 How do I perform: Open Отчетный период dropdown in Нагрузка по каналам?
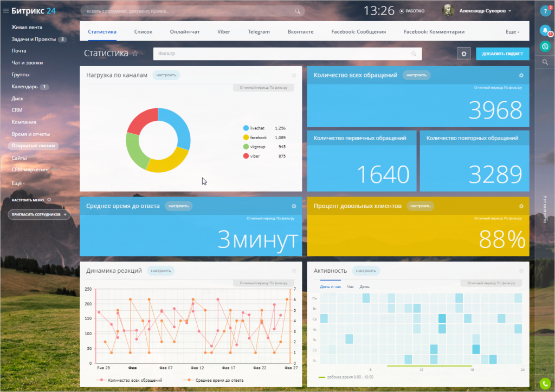coord(264,88)
